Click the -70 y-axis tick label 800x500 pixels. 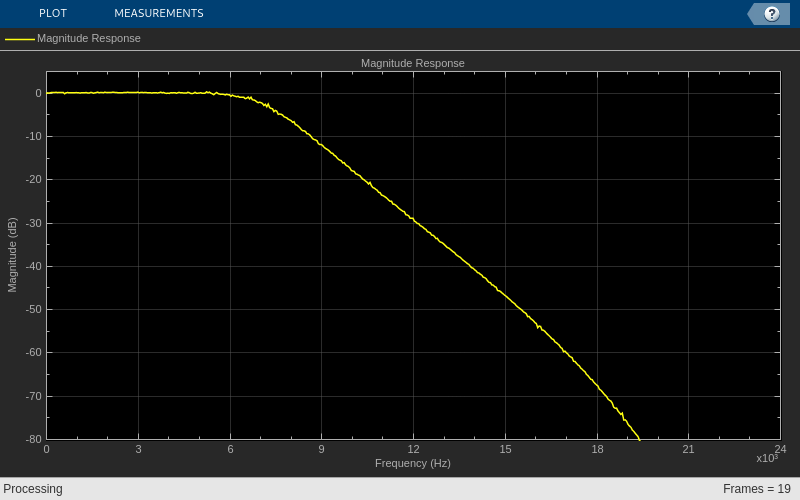click(34, 396)
